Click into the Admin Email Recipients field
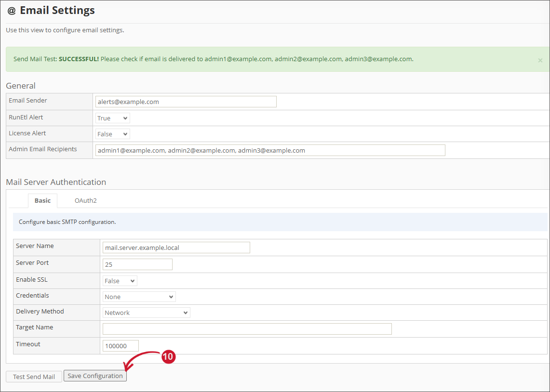Screen dimensions: 550x392 (270, 150)
